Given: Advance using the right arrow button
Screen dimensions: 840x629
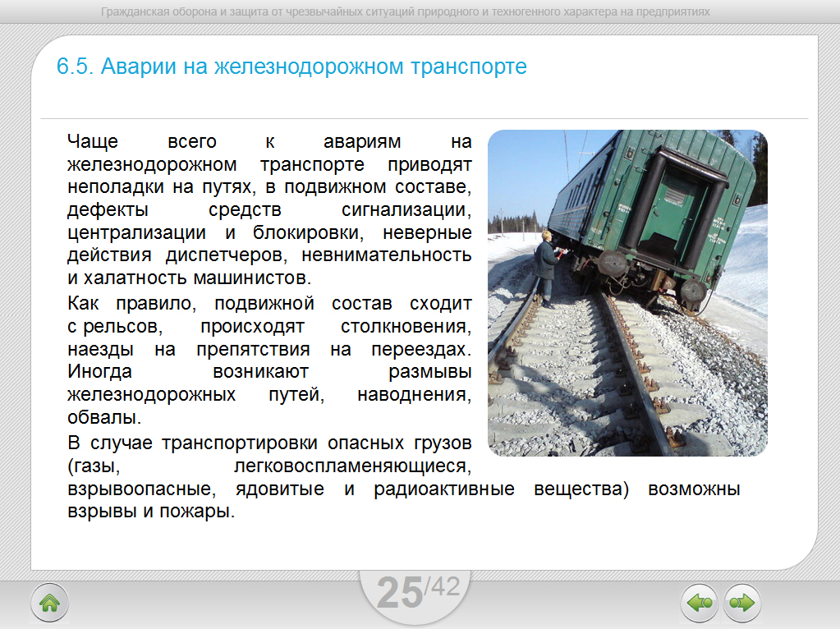Looking at the screenshot, I should tap(741, 604).
